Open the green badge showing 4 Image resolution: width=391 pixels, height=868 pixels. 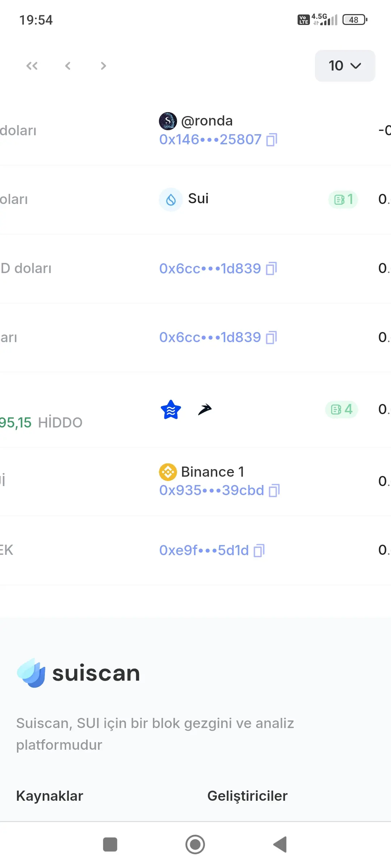point(342,409)
